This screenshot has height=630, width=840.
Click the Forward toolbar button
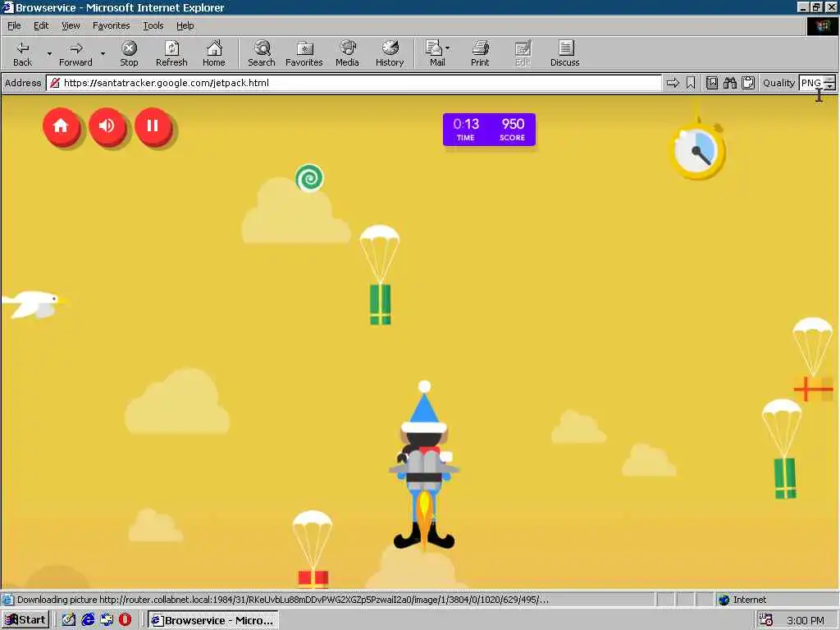(75, 53)
